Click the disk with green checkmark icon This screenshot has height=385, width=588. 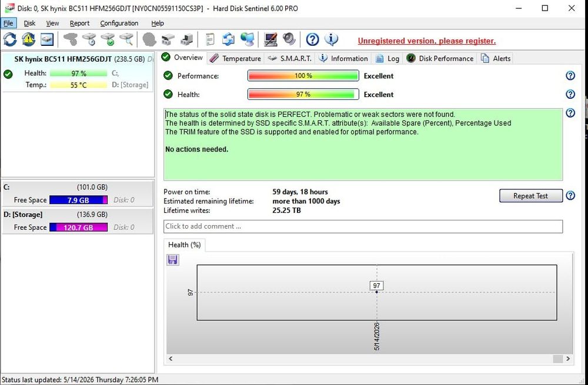[x=108, y=39]
